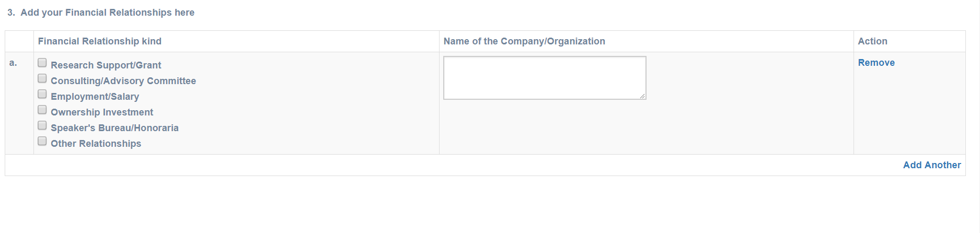The height and width of the screenshot is (233, 980).
Task: Click the Name of the Company/Organization header
Action: [524, 41]
